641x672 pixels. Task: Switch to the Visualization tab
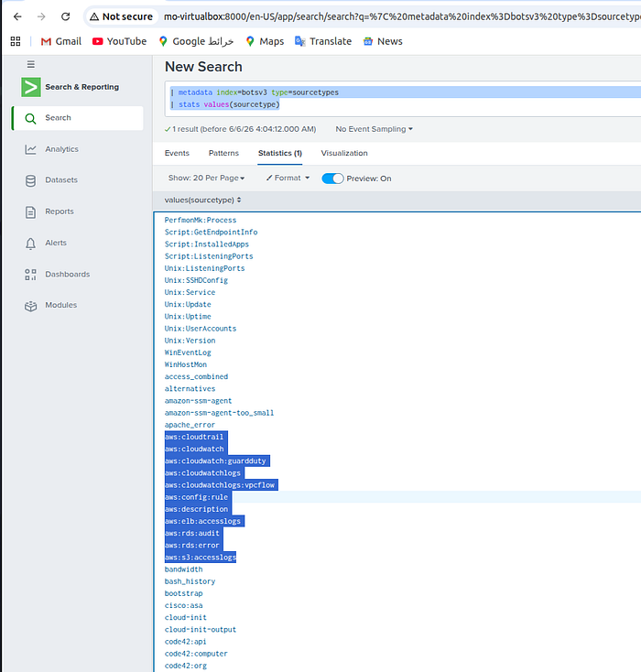344,153
